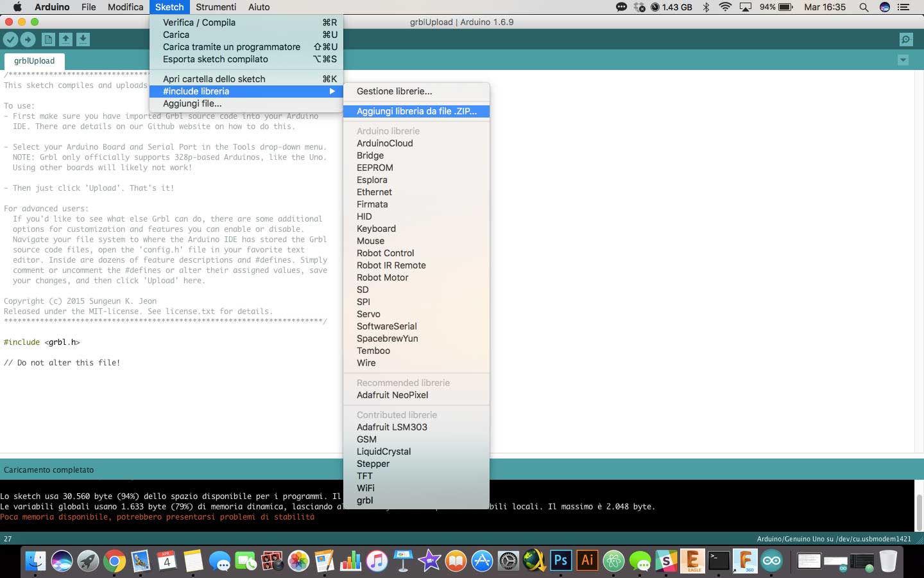Open the Serial Monitor magnifier icon
The height and width of the screenshot is (578, 924).
pos(906,40)
